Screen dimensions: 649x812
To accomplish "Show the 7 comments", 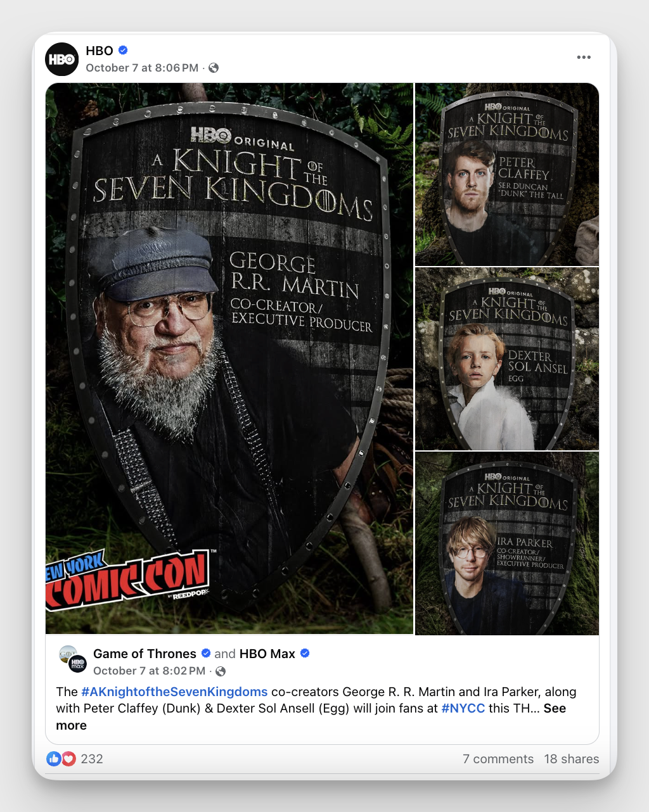I will click(498, 759).
